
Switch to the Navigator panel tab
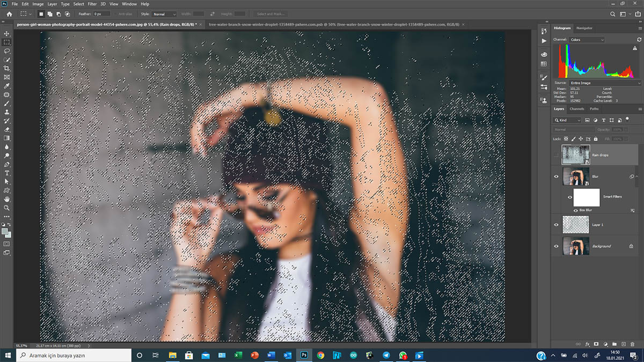pyautogui.click(x=584, y=28)
